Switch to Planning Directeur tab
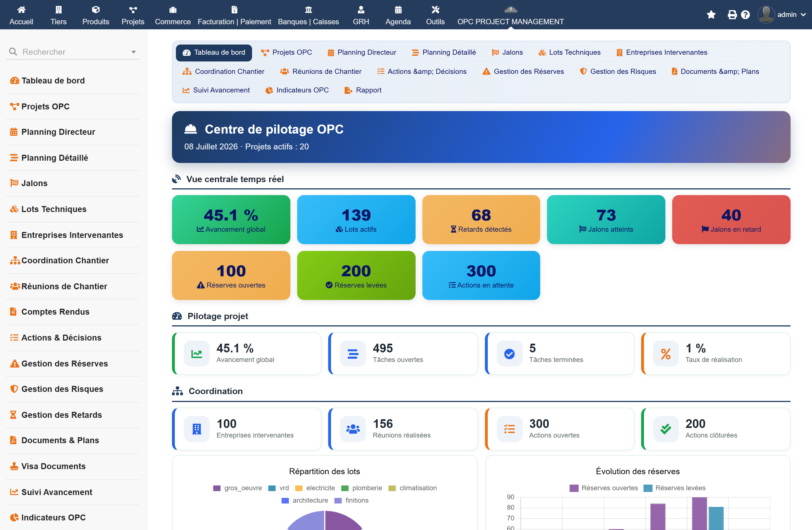This screenshot has width=812, height=530. (362, 52)
